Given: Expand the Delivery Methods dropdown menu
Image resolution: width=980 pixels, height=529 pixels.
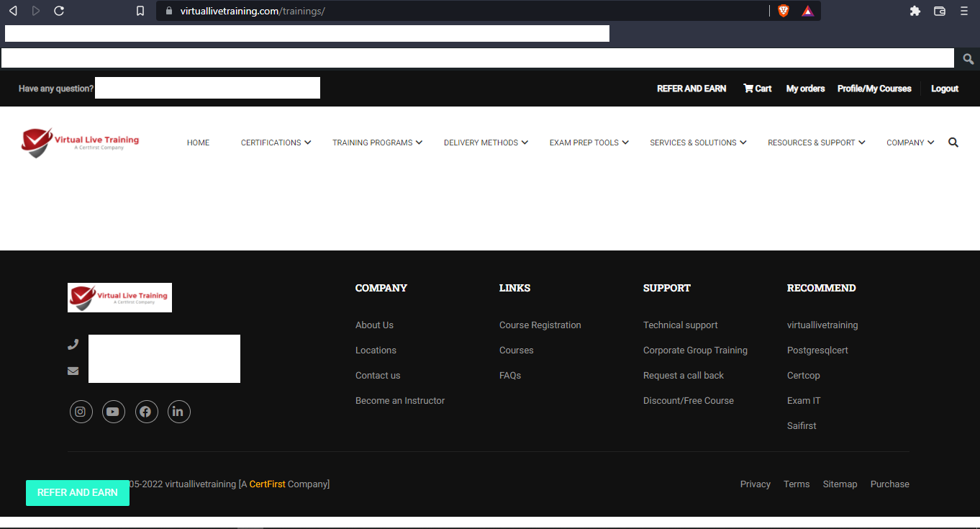Looking at the screenshot, I should click(x=486, y=143).
